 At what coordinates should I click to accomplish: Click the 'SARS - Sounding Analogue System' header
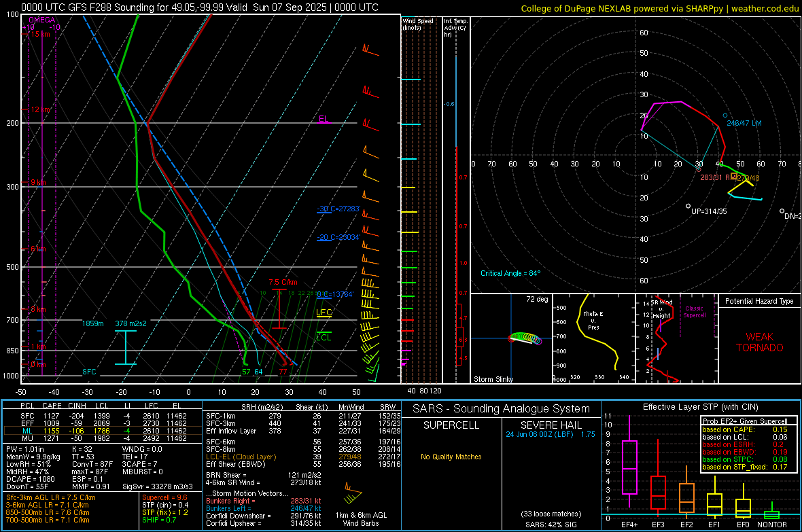501,409
